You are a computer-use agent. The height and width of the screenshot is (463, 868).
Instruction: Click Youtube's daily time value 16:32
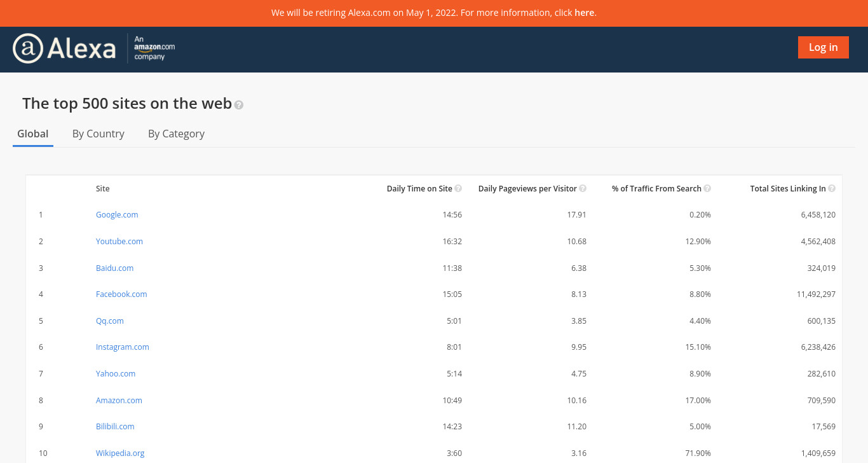coord(452,242)
